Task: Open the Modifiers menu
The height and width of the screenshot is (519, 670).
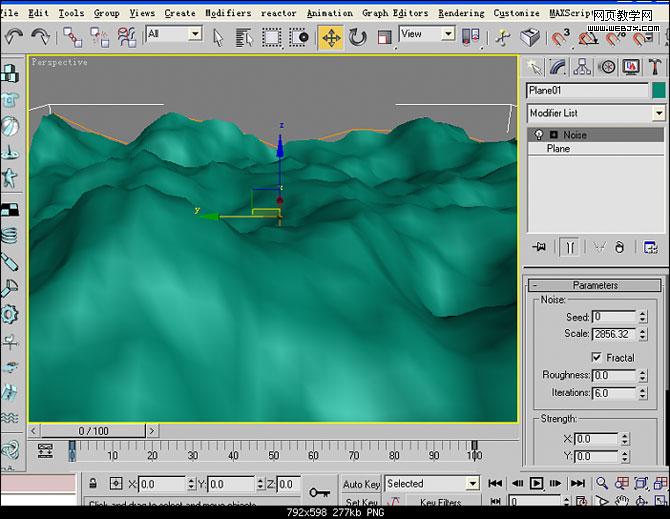Action: click(227, 13)
